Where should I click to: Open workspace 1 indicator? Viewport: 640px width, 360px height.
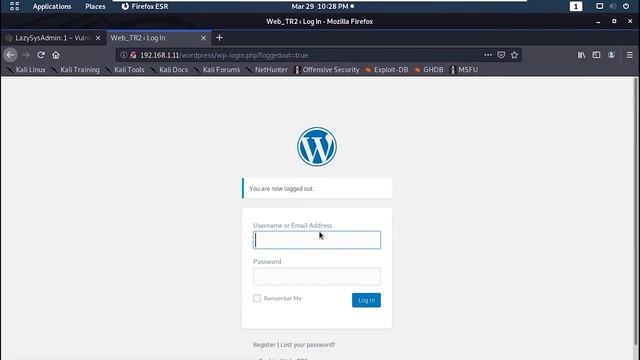[x=576, y=6]
